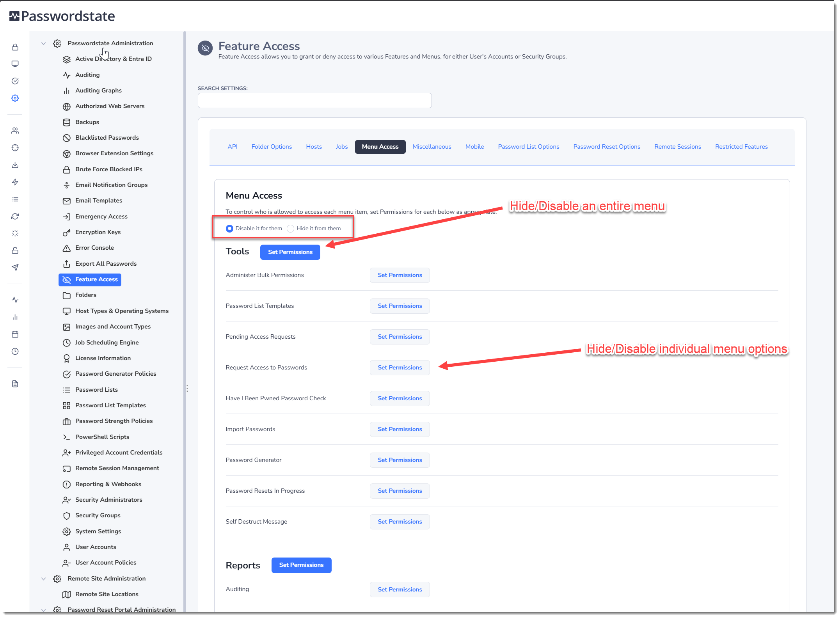The height and width of the screenshot is (618, 840).
Task: Switch to the API tab
Action: 233,147
